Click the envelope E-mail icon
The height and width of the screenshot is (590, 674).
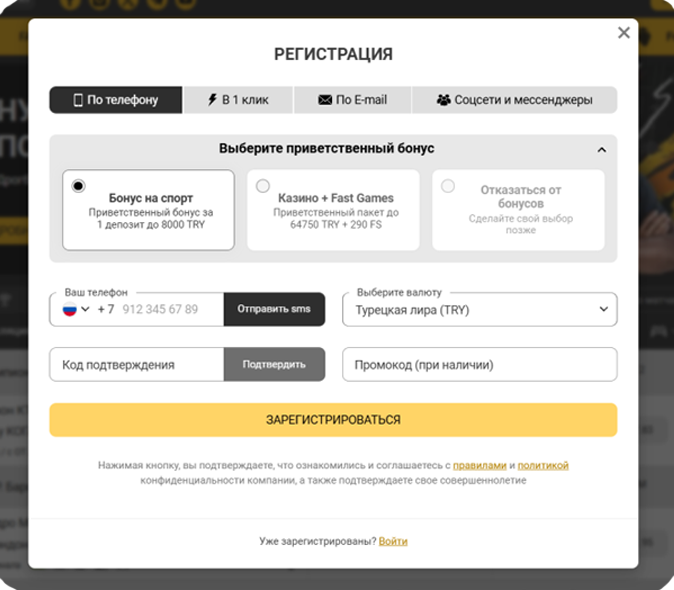[325, 100]
